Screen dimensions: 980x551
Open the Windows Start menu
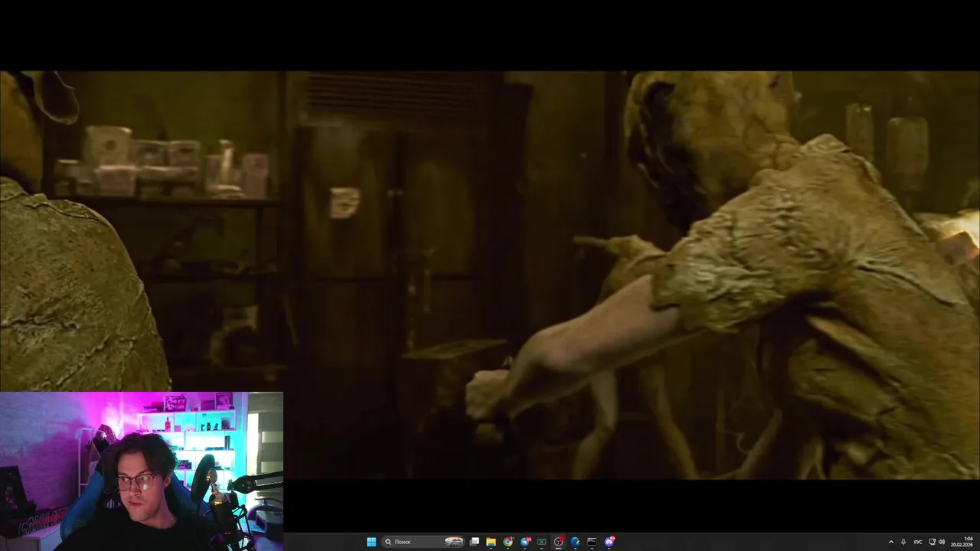tap(371, 542)
